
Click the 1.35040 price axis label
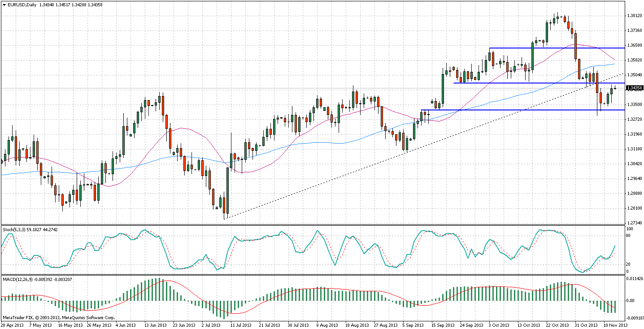pos(634,75)
